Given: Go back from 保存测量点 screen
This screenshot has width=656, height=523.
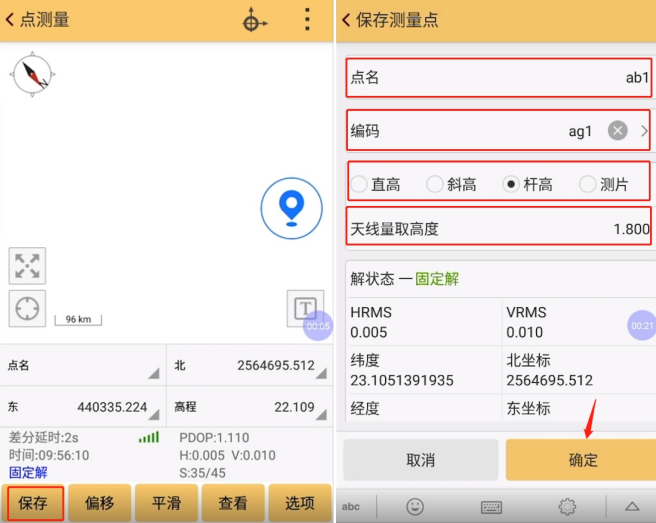Looking at the screenshot, I should tap(347, 20).
